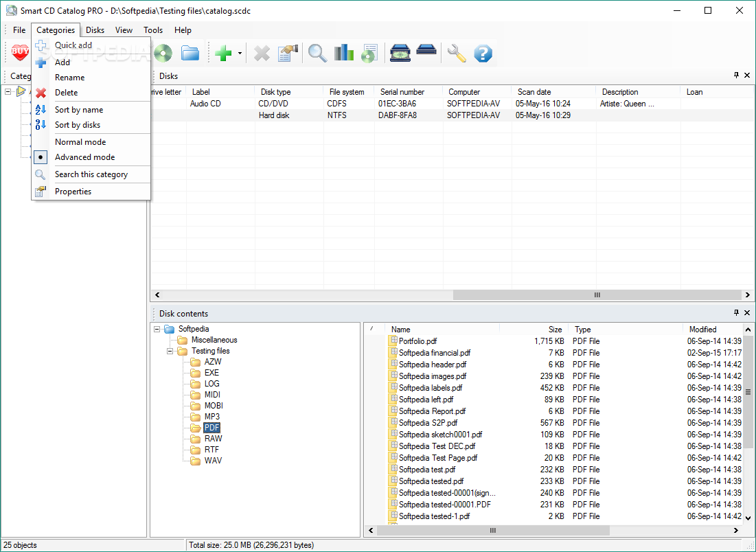This screenshot has height=552, width=756.
Task: Select Softpedia financial.pdf file
Action: 435,353
